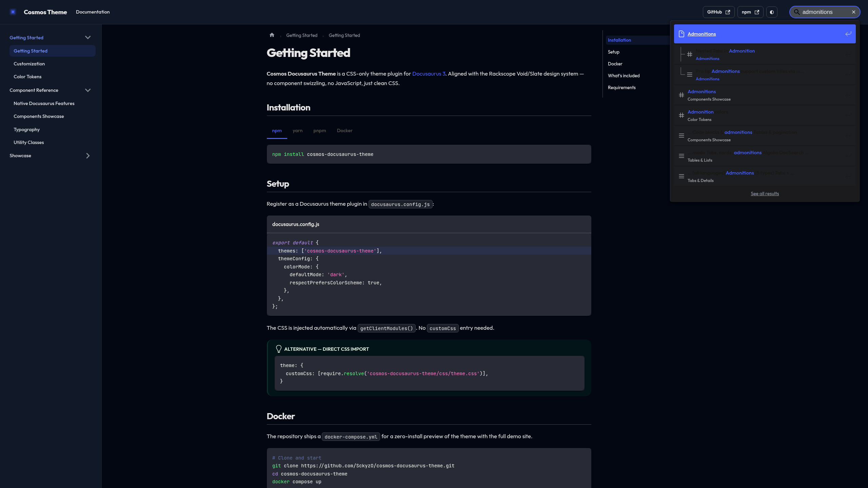Open the Docker installation tab
Viewport: 868px width, 488px height.
[344, 130]
